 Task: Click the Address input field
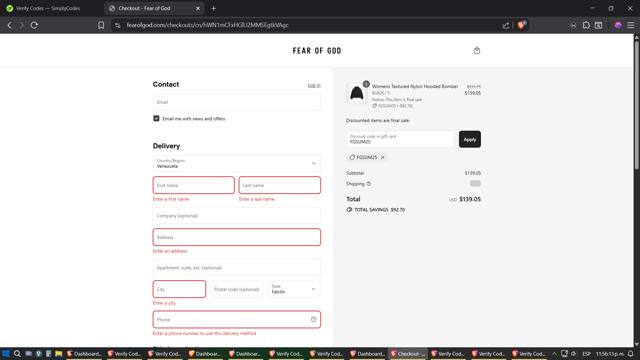pyautogui.click(x=237, y=237)
